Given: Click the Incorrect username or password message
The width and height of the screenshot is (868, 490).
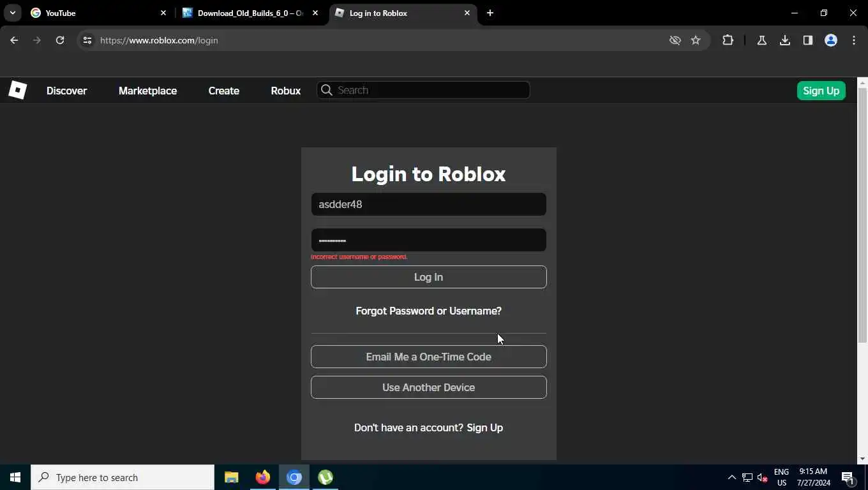Looking at the screenshot, I should point(359,256).
